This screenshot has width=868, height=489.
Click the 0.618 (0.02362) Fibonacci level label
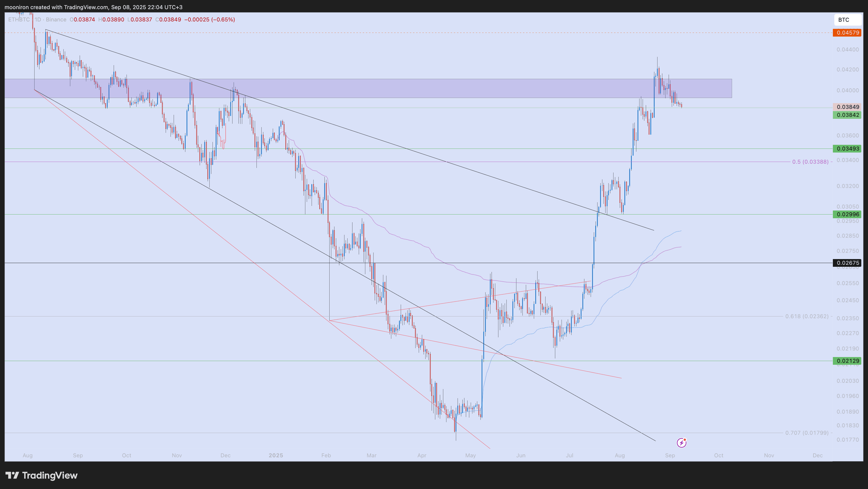[807, 316]
